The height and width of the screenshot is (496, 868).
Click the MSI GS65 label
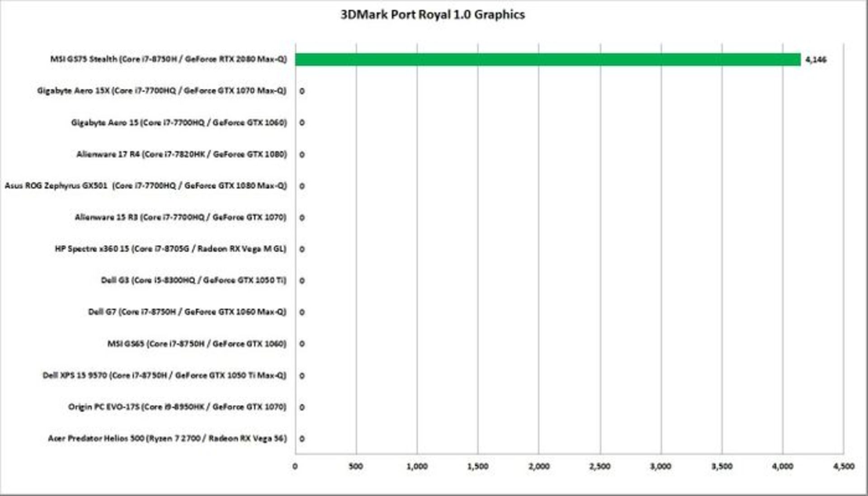197,344
